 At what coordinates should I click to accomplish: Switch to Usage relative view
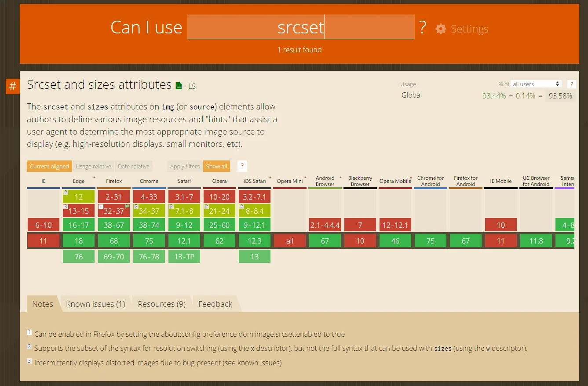click(93, 166)
